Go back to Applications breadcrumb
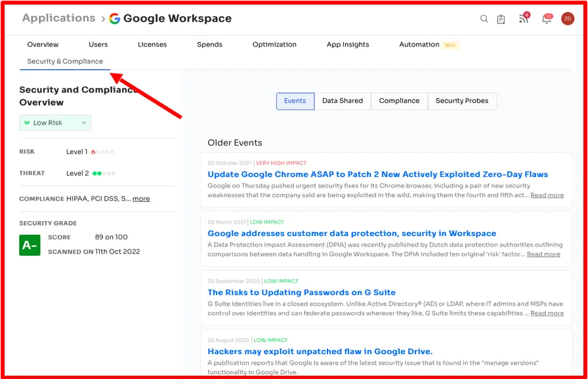Screen dimensions: 588x379 pos(59,18)
